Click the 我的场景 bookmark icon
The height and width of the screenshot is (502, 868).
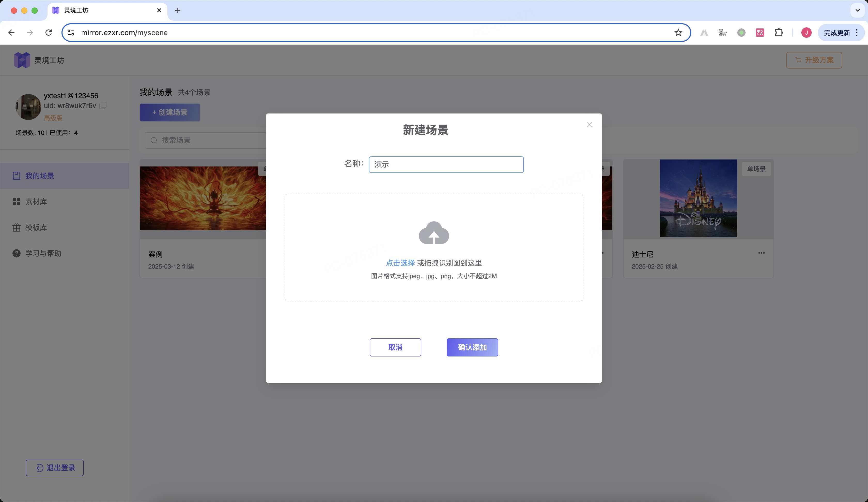click(17, 176)
